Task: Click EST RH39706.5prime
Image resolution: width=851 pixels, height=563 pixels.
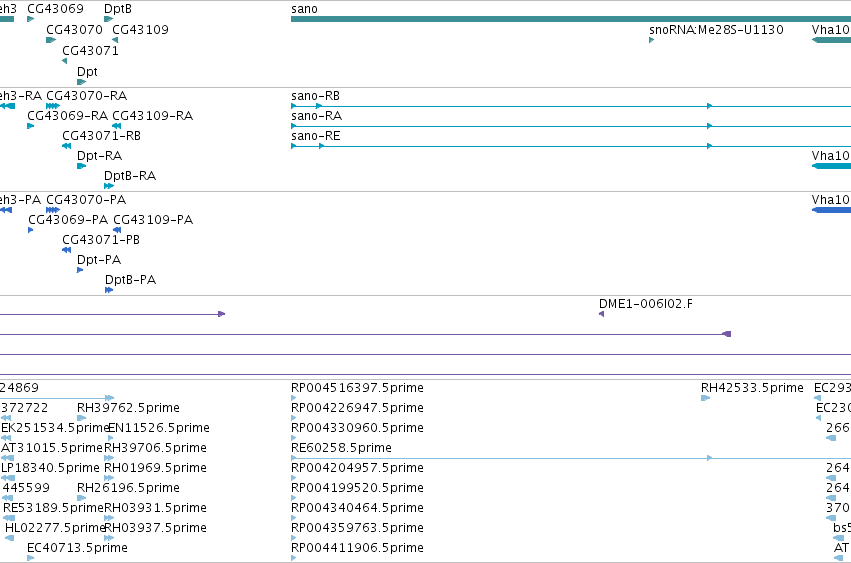Action: pyautogui.click(x=155, y=448)
